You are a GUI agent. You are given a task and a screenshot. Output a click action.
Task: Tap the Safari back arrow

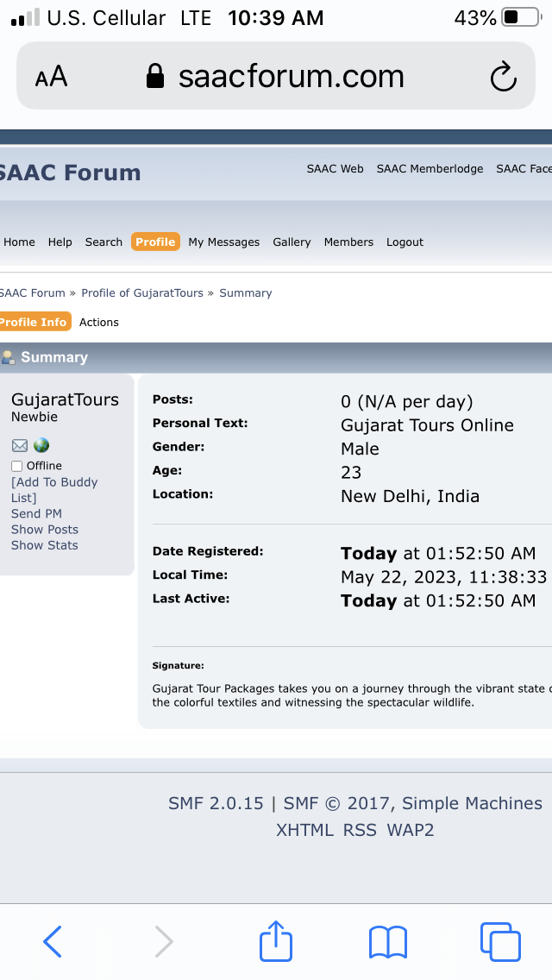(53, 941)
